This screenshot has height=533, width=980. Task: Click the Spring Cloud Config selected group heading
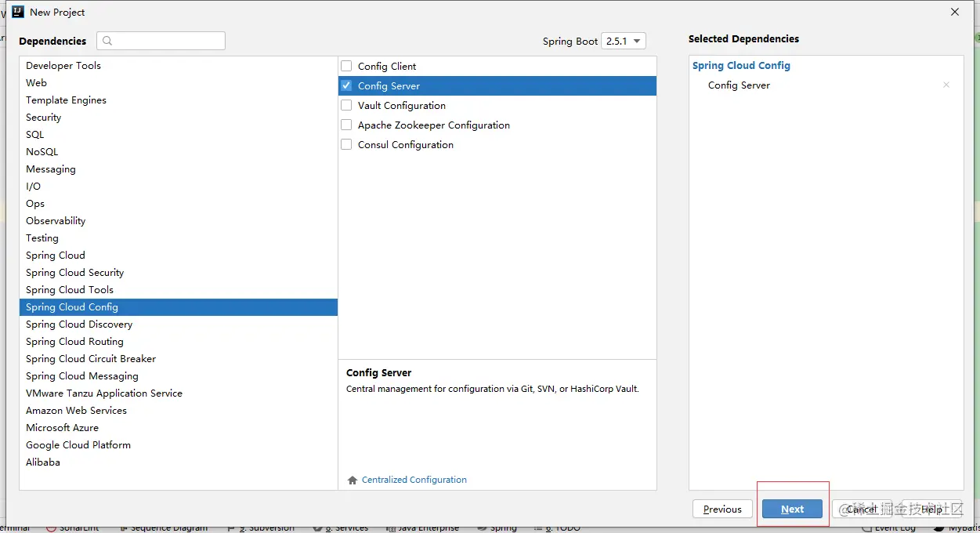[741, 66]
